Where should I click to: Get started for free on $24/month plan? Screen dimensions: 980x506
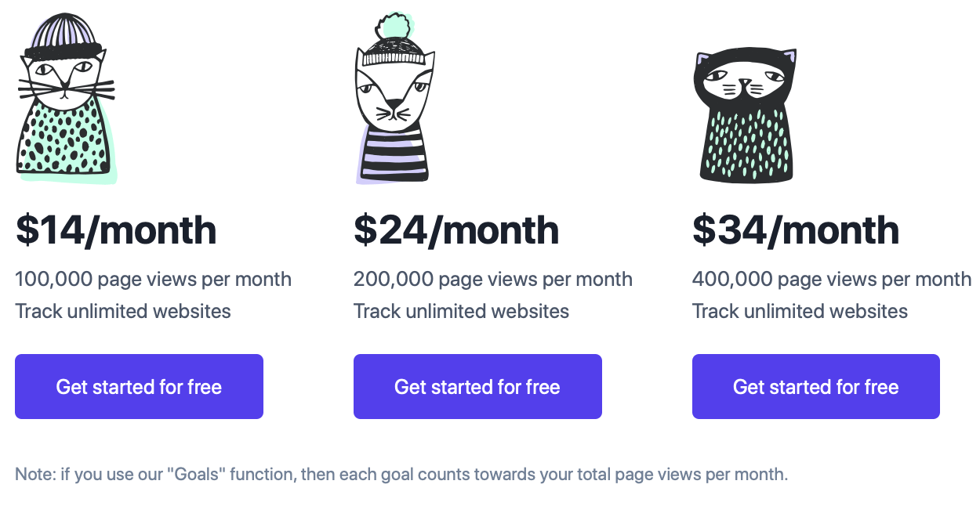click(477, 387)
